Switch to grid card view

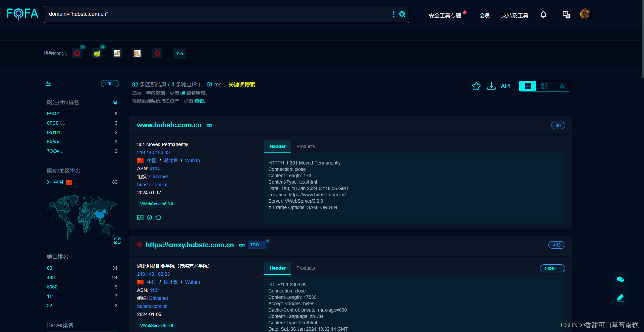click(x=528, y=86)
